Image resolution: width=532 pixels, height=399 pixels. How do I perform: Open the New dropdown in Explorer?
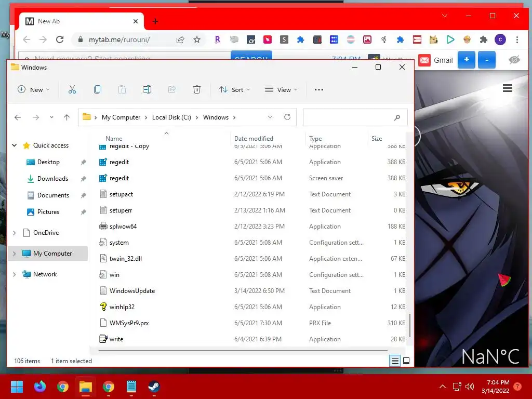(x=33, y=89)
